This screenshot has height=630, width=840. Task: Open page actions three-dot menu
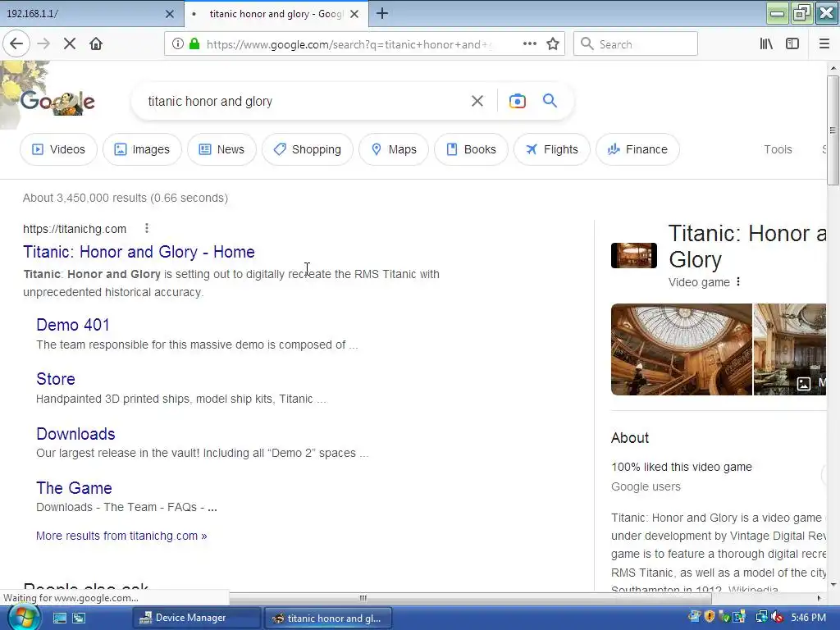coord(530,44)
